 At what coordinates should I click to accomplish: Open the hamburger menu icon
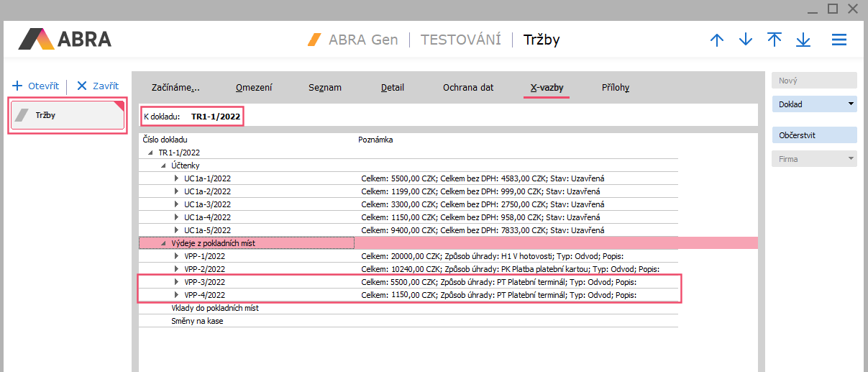[x=839, y=40]
